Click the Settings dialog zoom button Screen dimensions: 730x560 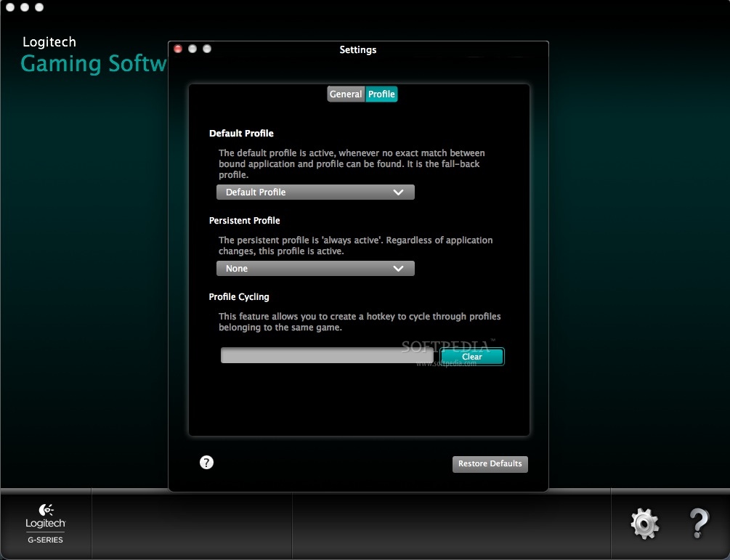point(207,49)
